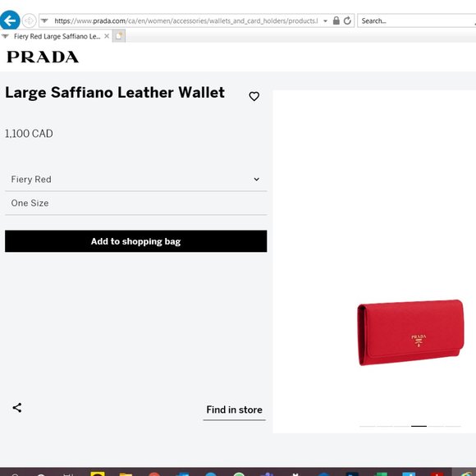
Task: Click the active image carousel indicator
Action: (419, 426)
